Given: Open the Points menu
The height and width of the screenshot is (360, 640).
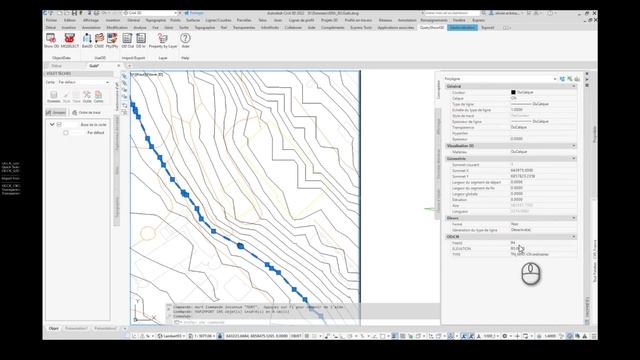Looking at the screenshot, I should [x=176, y=20].
